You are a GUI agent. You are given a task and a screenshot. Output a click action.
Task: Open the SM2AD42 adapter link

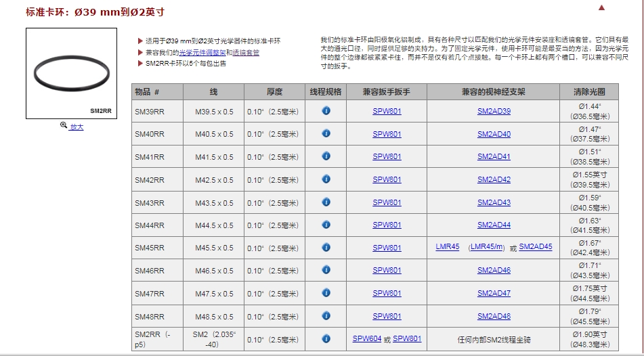(494, 180)
